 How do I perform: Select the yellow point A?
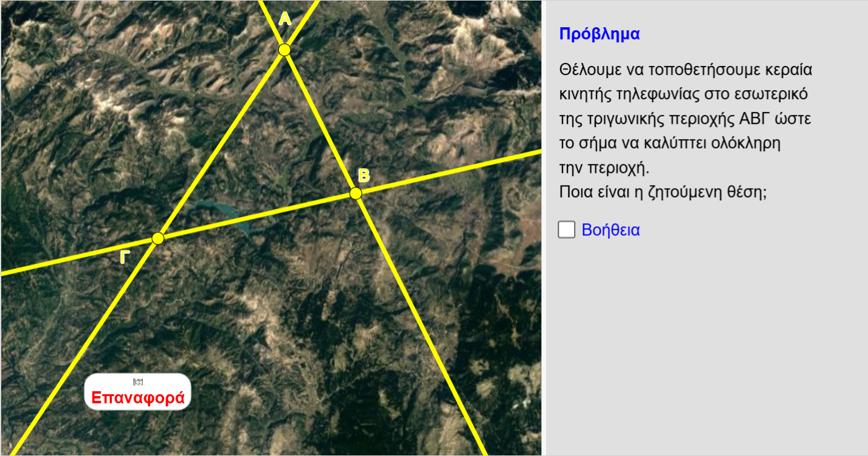pos(284,50)
